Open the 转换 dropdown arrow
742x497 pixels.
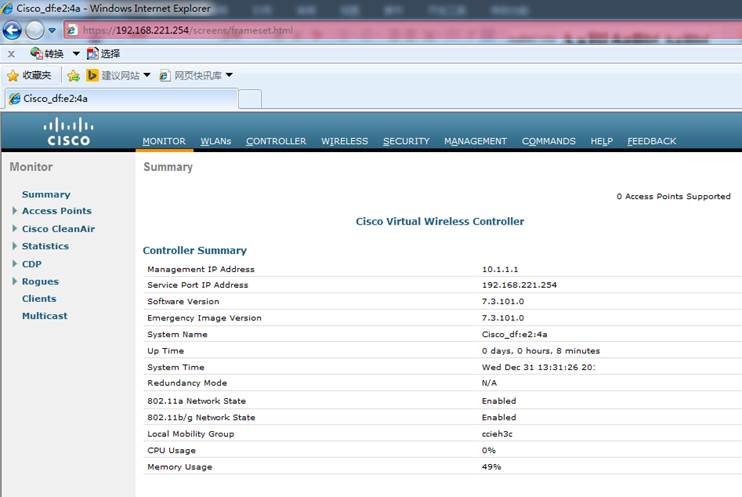point(76,53)
